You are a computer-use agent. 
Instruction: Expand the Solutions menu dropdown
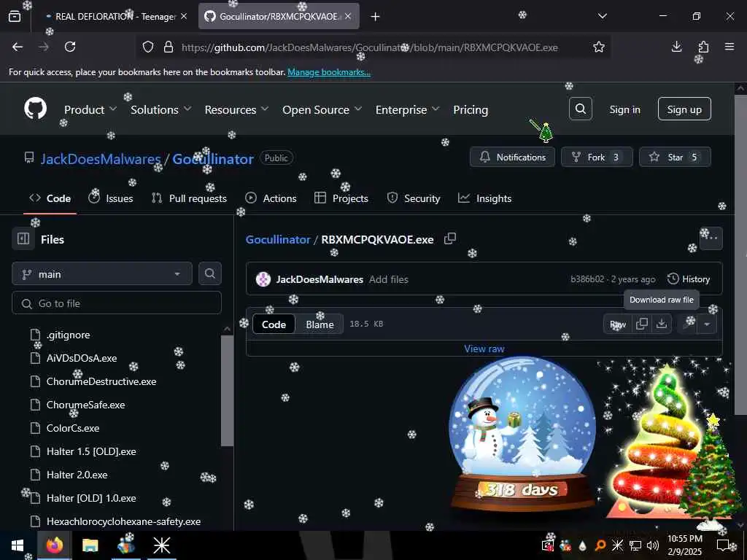[x=161, y=109]
